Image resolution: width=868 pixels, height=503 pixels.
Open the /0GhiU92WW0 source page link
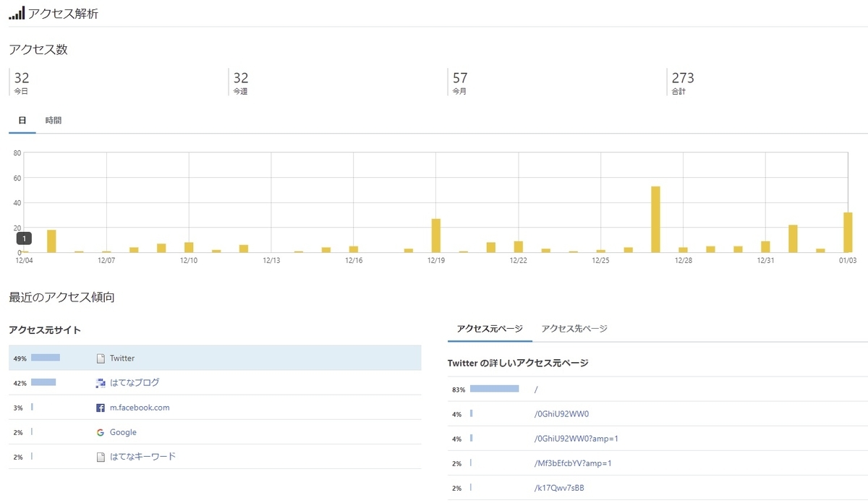pyautogui.click(x=561, y=414)
